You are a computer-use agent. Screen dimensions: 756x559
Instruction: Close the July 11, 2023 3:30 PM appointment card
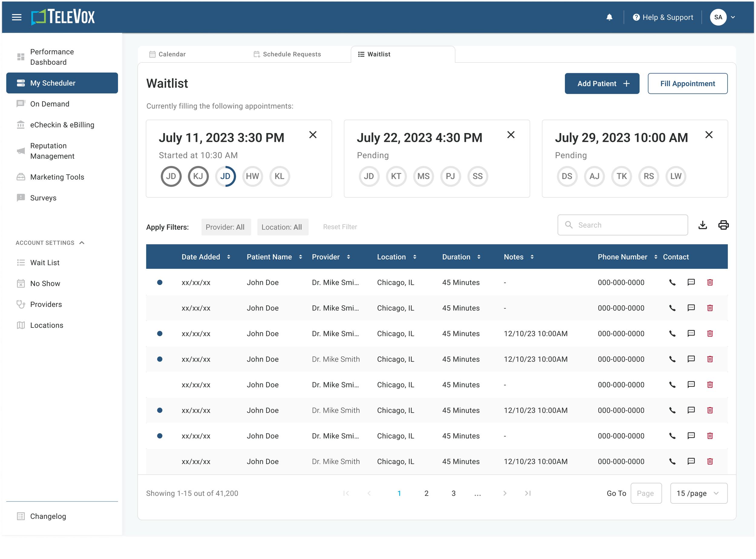(x=313, y=135)
